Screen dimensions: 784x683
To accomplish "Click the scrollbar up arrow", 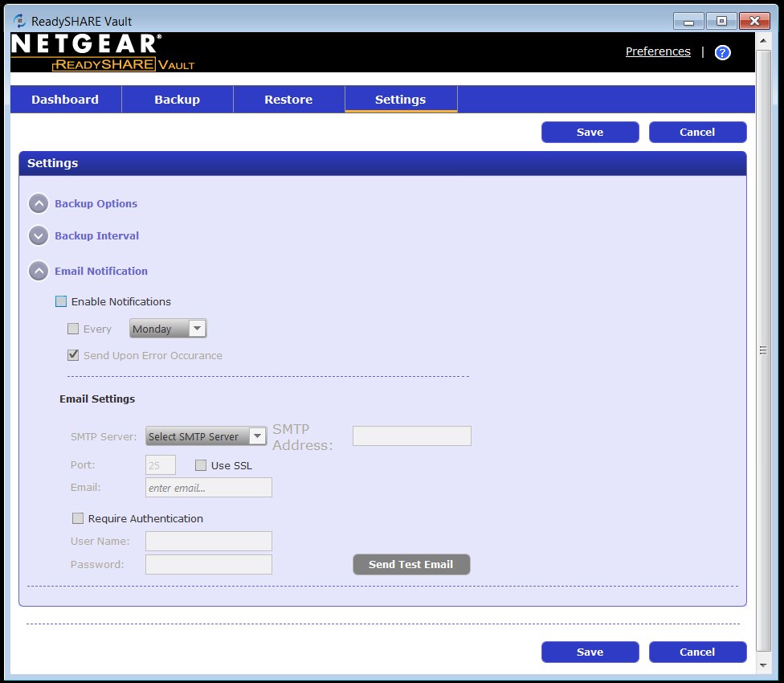I will click(x=763, y=40).
